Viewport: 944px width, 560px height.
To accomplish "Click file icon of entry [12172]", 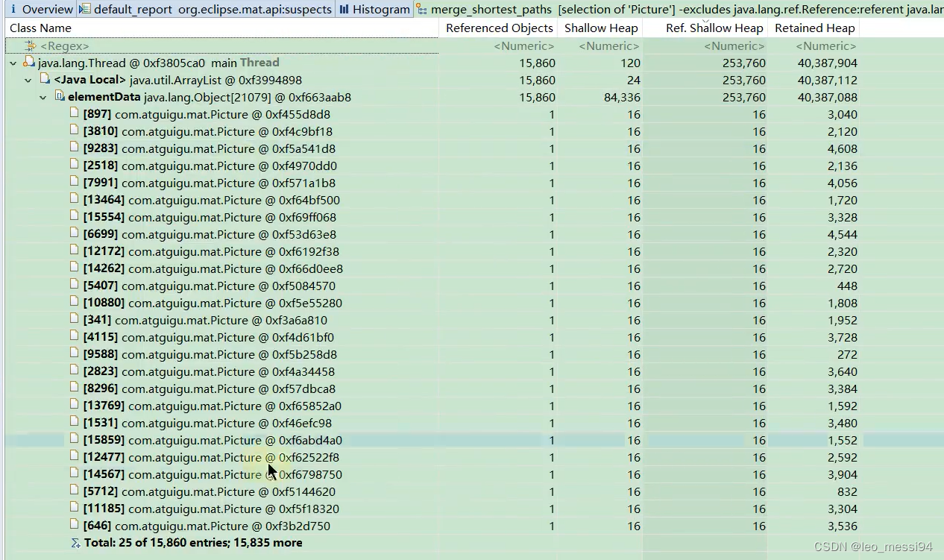I will coord(75,251).
